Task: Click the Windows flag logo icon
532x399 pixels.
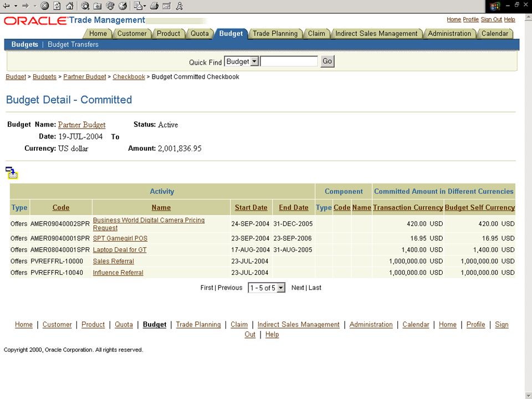Action: click(495, 6)
